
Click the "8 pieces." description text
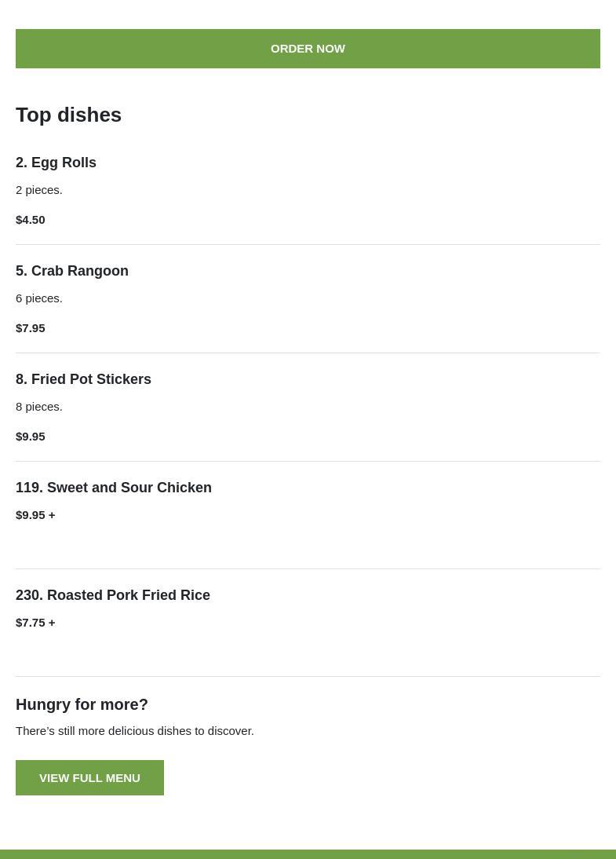click(39, 407)
